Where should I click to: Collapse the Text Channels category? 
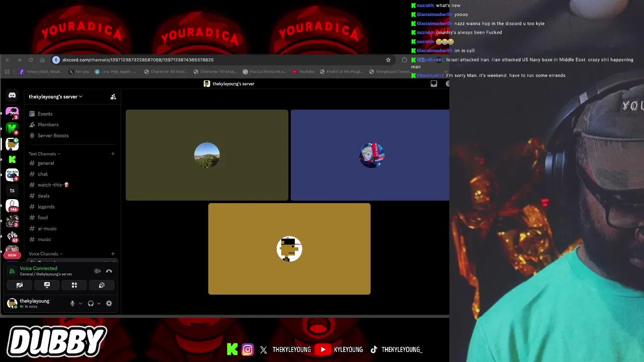click(x=44, y=154)
